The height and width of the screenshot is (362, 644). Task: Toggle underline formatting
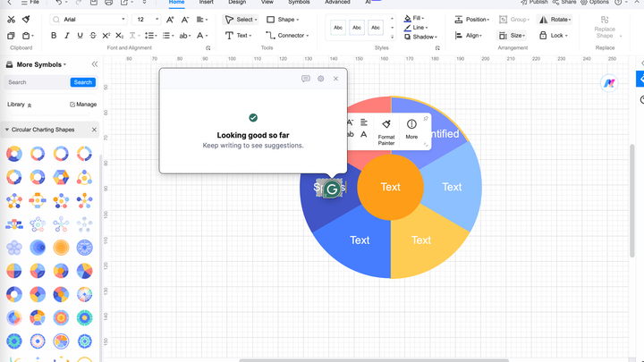coord(80,36)
